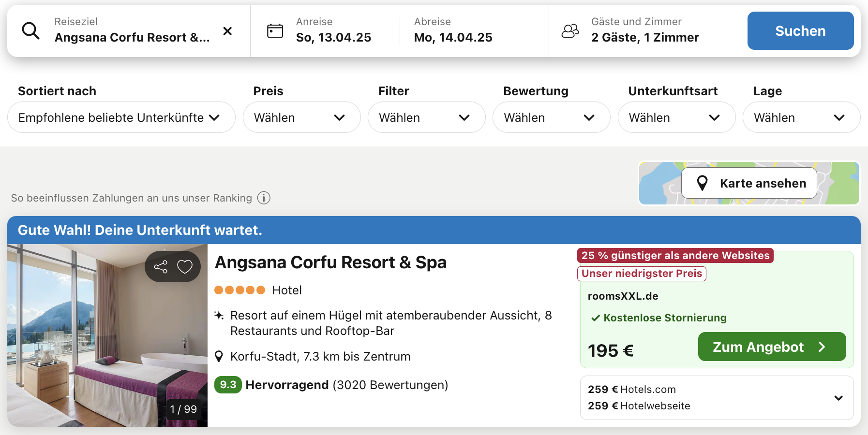Open ranking payment info icon
Viewport: 868px width, 435px height.
(264, 198)
